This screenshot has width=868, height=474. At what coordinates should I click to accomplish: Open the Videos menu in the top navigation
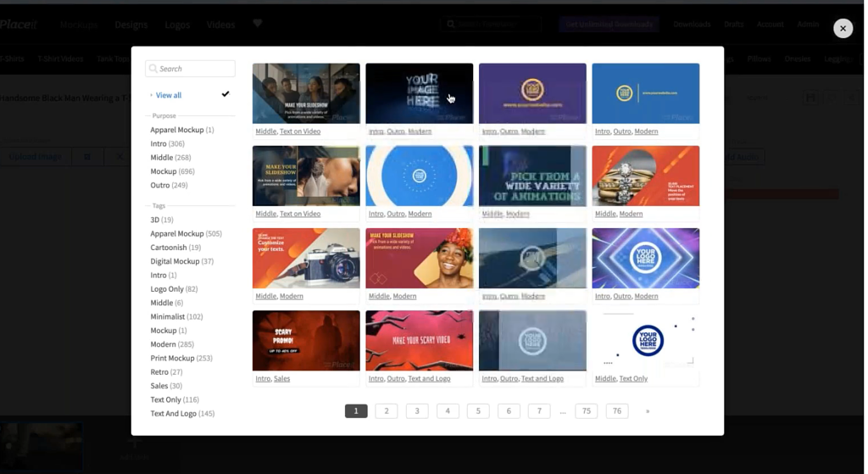pyautogui.click(x=220, y=25)
